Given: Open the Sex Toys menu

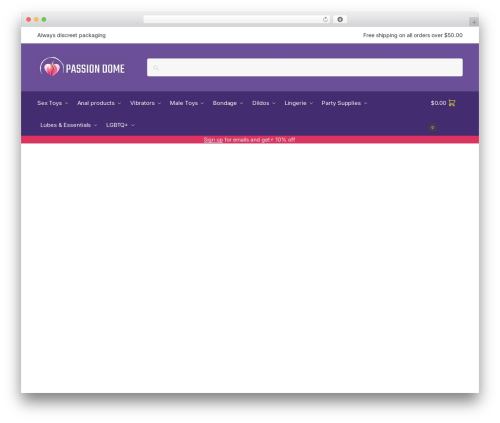Looking at the screenshot, I should click(50, 103).
